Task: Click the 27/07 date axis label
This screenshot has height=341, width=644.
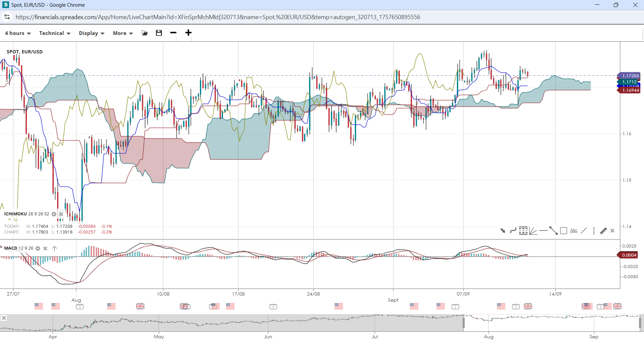Action: click(13, 294)
